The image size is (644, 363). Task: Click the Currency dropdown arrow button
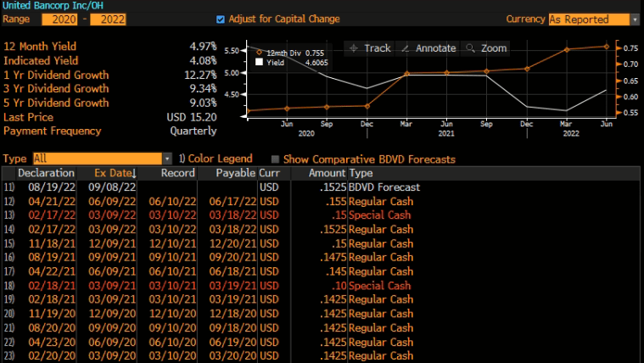[635, 19]
